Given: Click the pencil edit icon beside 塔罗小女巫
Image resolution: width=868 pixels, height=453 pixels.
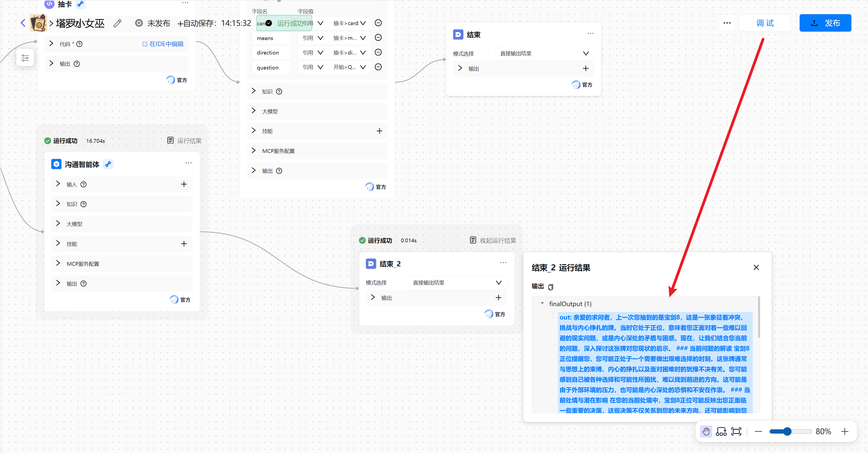Looking at the screenshot, I should [117, 23].
